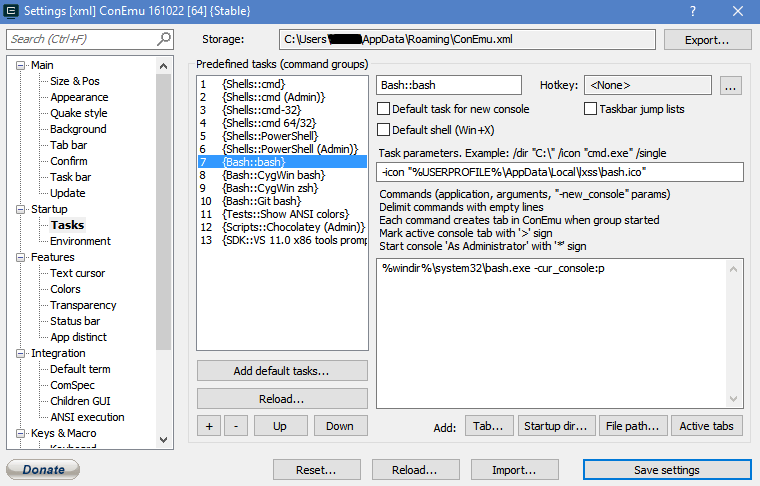The image size is (760, 486).
Task: Select the Confirm settings page
Action: click(69, 161)
